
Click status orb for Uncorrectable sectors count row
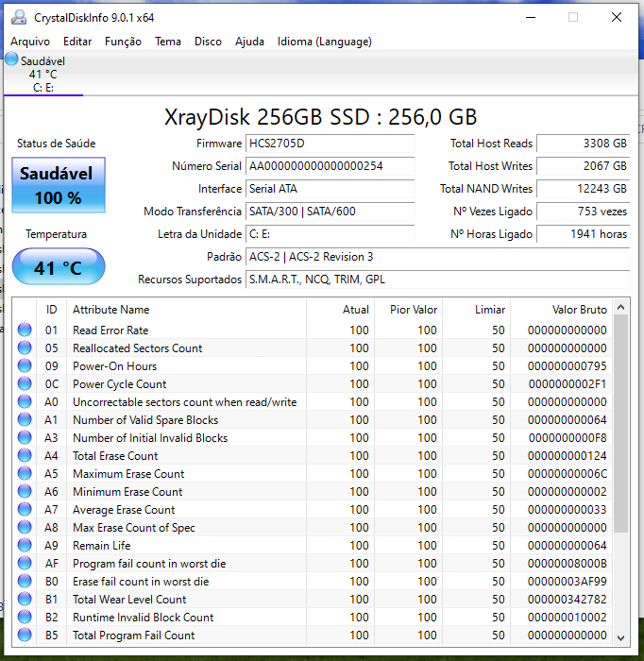[x=25, y=401]
